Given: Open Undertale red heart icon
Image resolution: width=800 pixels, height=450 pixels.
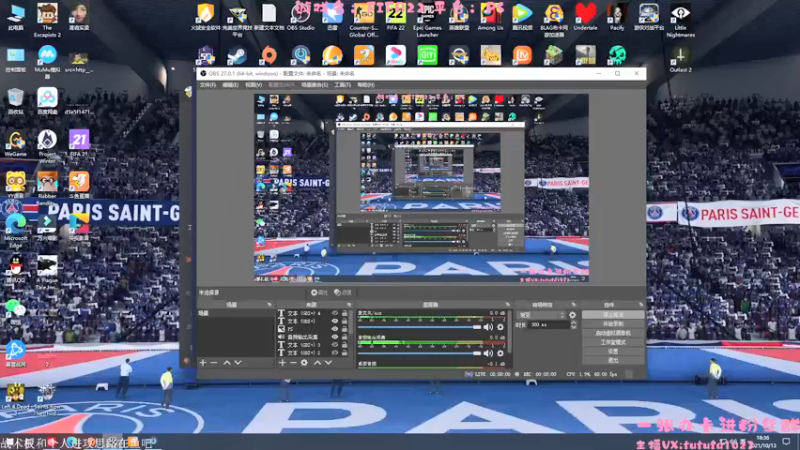Looking at the screenshot, I should coord(585,18).
